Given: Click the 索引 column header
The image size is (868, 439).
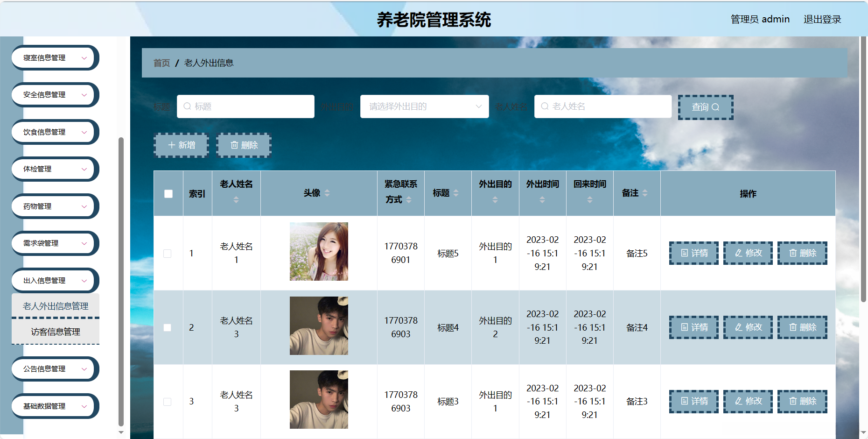Looking at the screenshot, I should click(197, 194).
